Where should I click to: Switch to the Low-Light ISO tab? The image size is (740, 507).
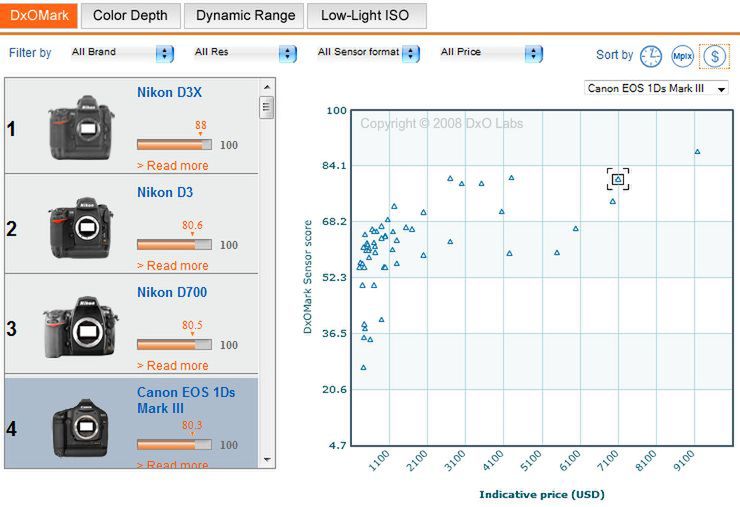click(365, 16)
